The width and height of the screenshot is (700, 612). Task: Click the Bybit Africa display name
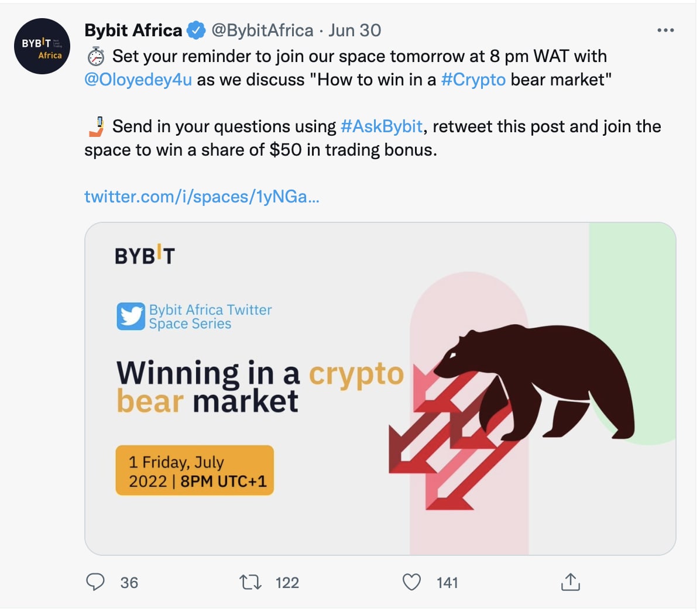(133, 30)
